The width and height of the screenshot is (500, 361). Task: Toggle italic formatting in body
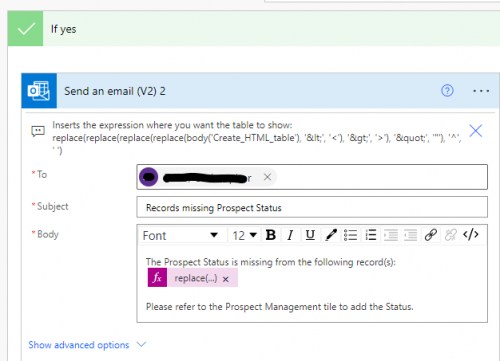pos(290,235)
